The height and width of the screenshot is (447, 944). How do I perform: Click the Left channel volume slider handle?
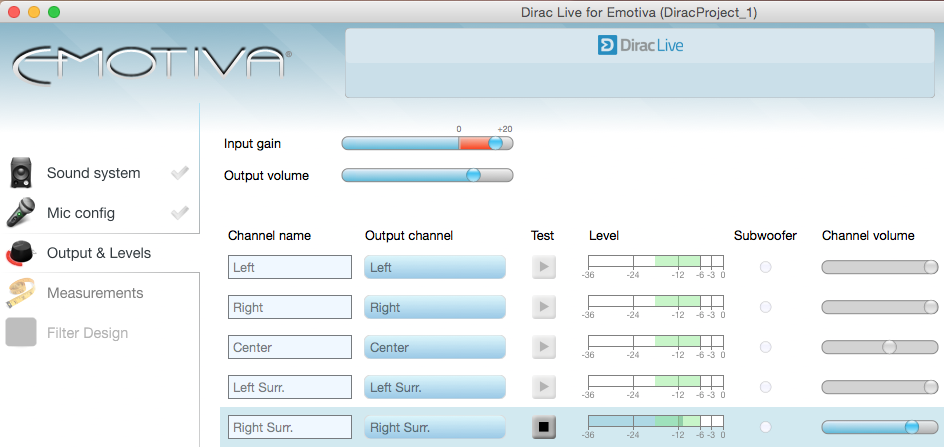tap(931, 267)
